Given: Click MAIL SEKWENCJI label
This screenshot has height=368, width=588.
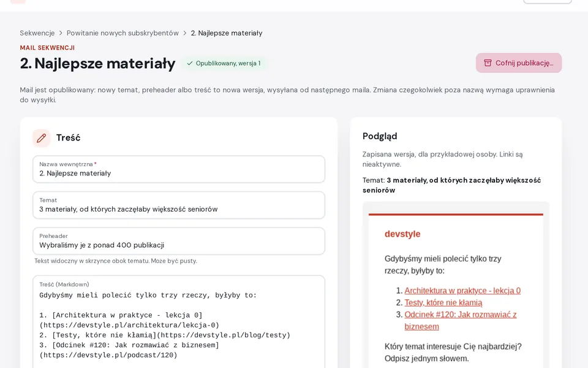Looking at the screenshot, I should [x=47, y=48].
